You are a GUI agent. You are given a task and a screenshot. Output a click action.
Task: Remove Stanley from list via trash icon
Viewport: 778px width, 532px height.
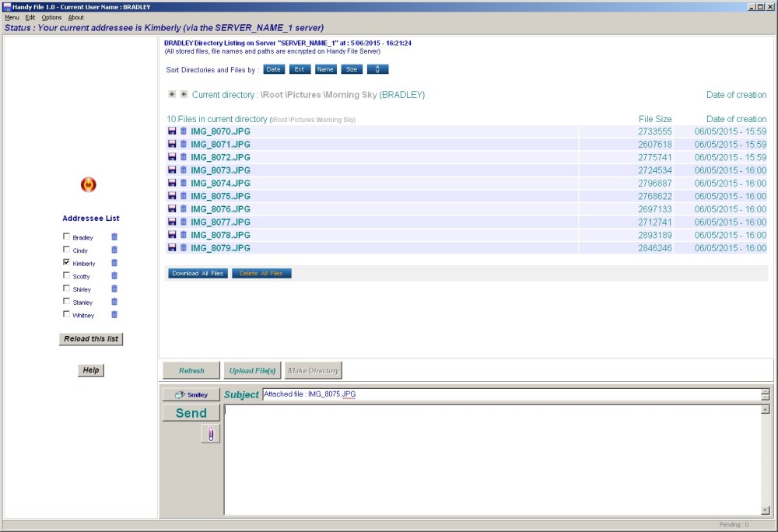pos(114,302)
